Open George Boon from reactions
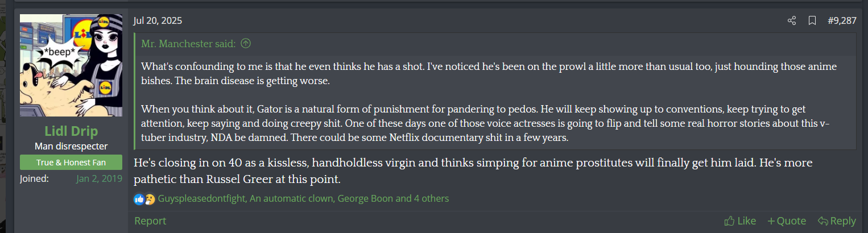Screen dimensions: 868x233 pyautogui.click(x=365, y=199)
